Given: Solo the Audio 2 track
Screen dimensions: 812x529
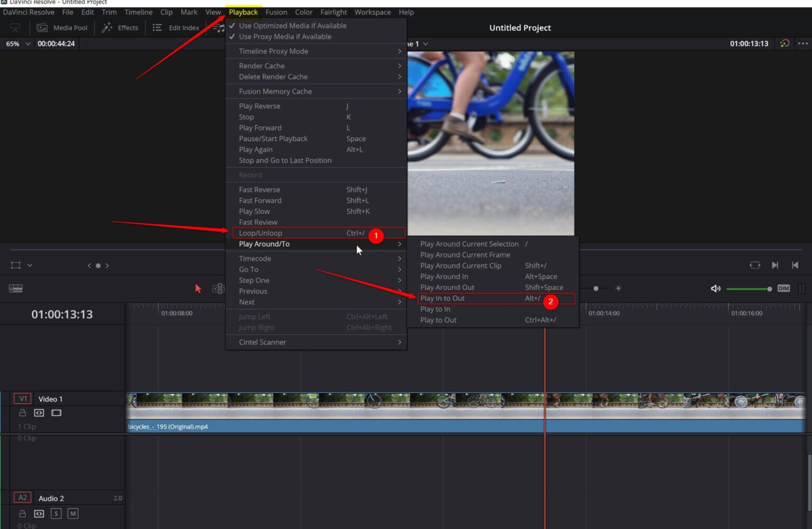Looking at the screenshot, I should [x=56, y=513].
